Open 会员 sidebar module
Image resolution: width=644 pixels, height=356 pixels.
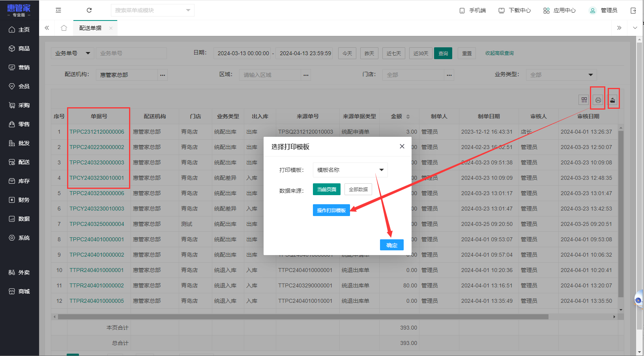pyautogui.click(x=19, y=86)
